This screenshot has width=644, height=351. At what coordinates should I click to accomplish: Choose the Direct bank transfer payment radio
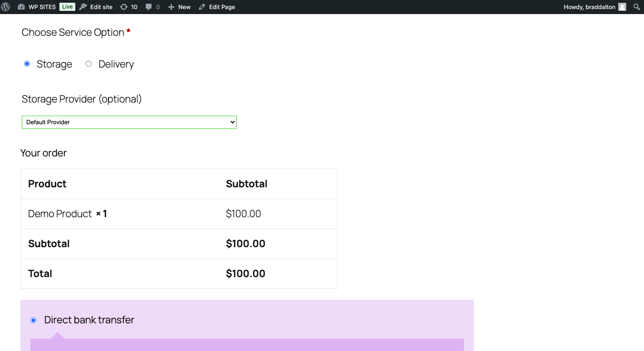[x=34, y=321]
